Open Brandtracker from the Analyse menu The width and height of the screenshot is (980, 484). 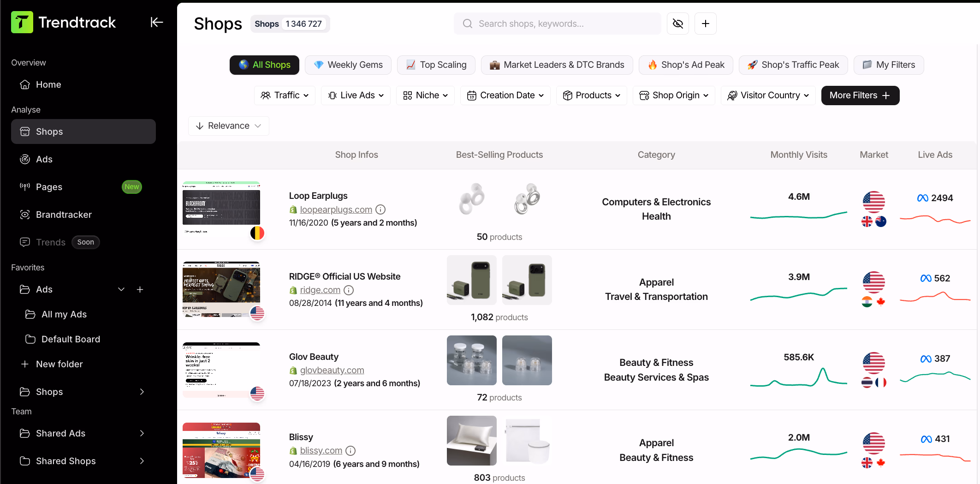tap(64, 215)
